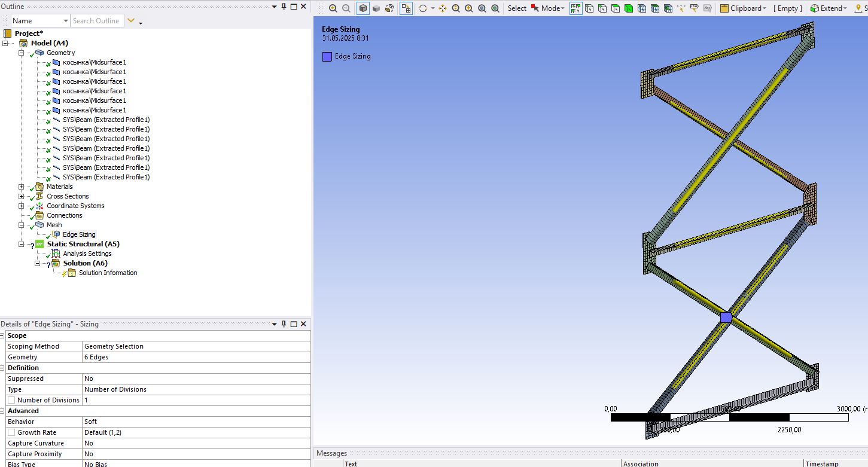Focus the Search Outline input field
Image resolution: width=868 pixels, height=467 pixels.
(98, 21)
